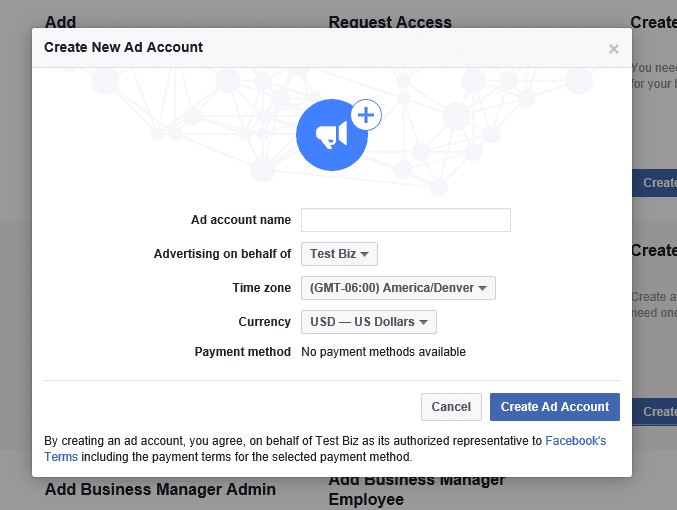This screenshot has width=677, height=510.
Task: Click the Request Access heading behind dialog
Action: point(390,21)
